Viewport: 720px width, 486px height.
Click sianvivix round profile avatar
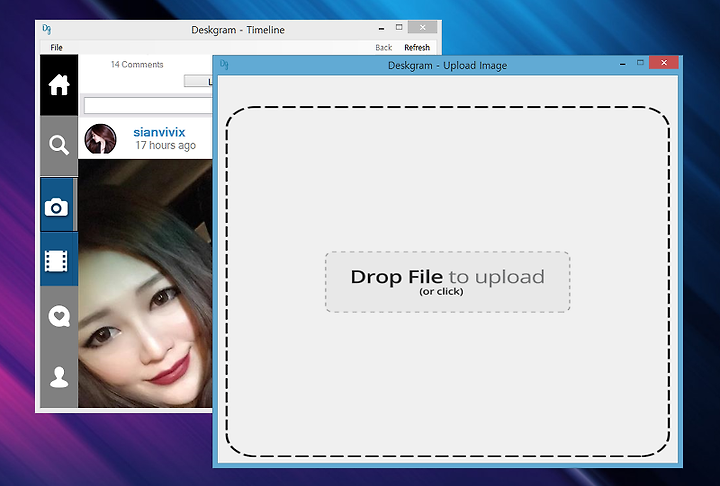tap(101, 139)
